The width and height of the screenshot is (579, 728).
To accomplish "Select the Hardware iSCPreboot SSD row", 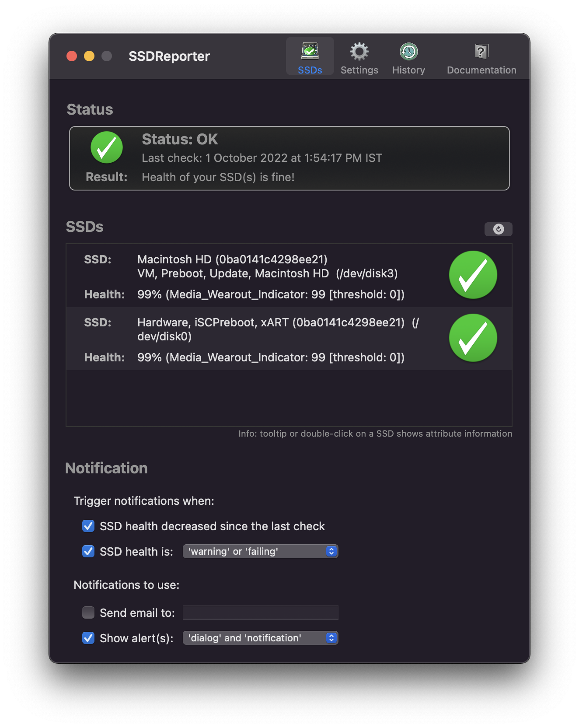I will click(262, 338).
